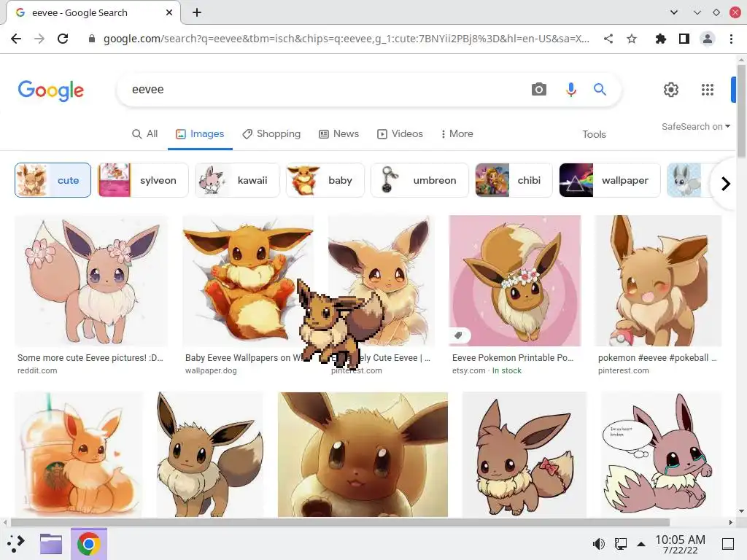The width and height of the screenshot is (747, 560).
Task: Go to Google home via the logo
Action: [x=51, y=90]
